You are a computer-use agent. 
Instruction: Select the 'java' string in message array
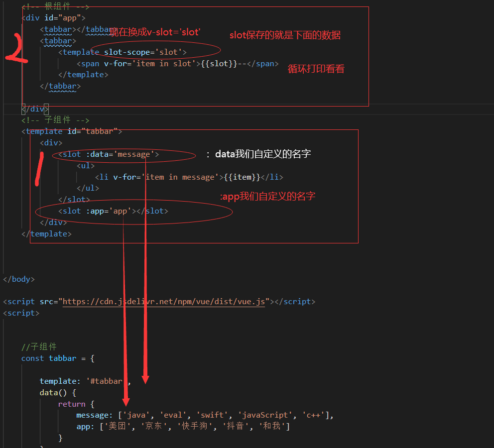(x=136, y=415)
